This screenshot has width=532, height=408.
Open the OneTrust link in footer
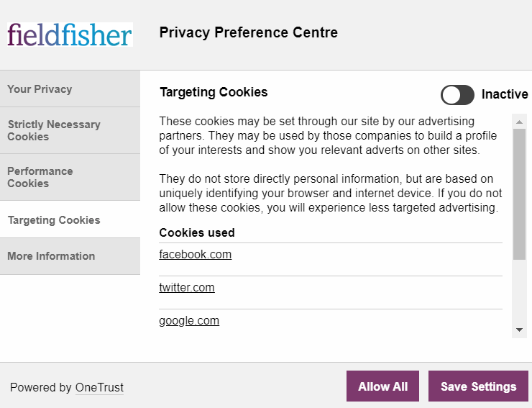point(99,388)
